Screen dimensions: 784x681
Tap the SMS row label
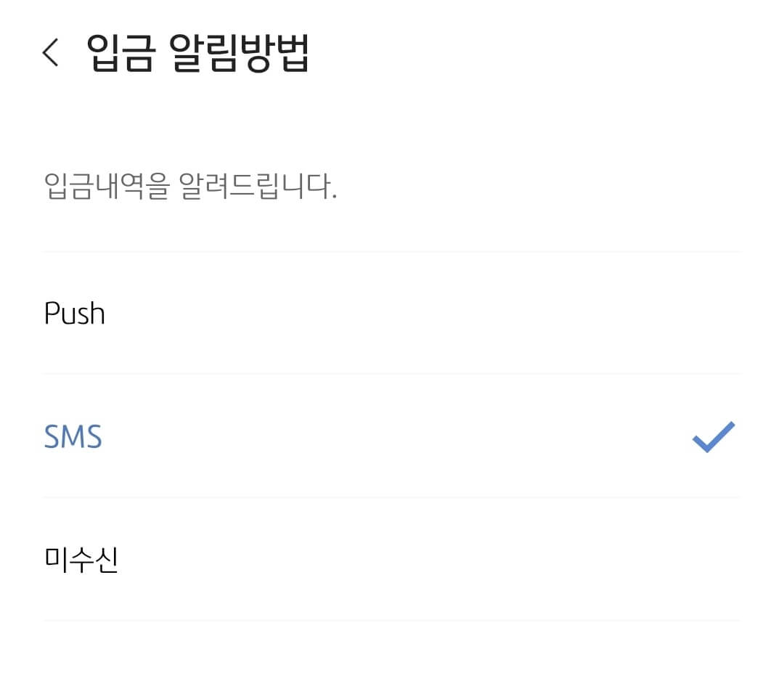click(73, 436)
